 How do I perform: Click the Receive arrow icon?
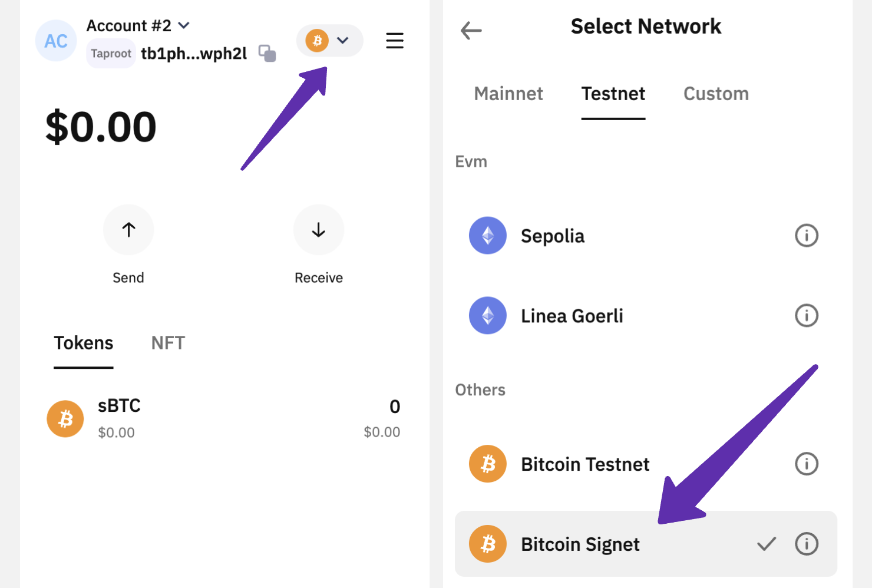pyautogui.click(x=319, y=230)
